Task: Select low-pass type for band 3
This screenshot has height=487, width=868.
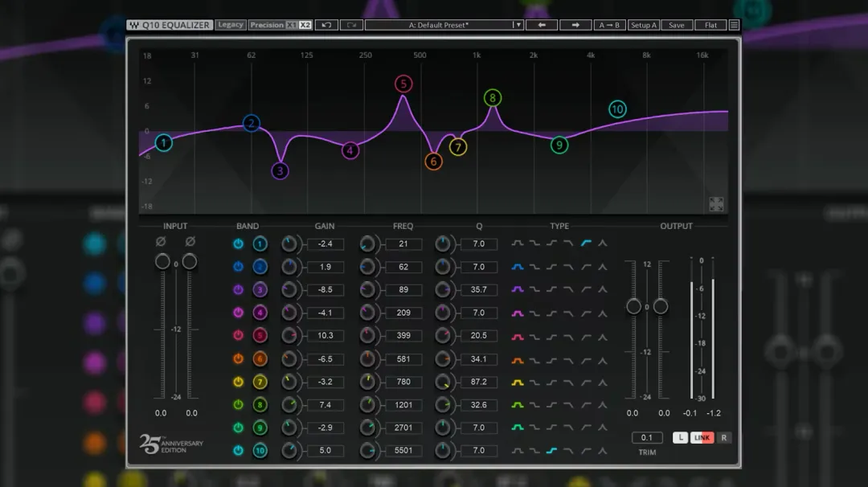Action: pos(568,289)
